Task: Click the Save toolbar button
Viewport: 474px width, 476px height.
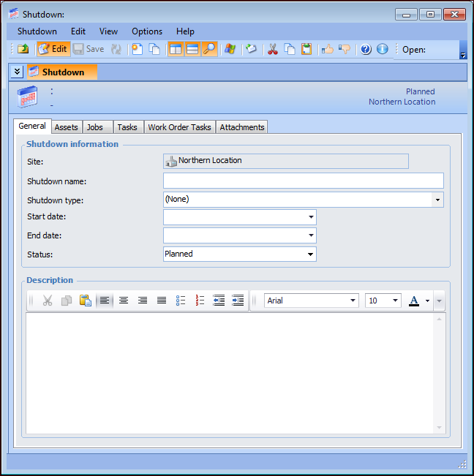Action: tap(89, 49)
